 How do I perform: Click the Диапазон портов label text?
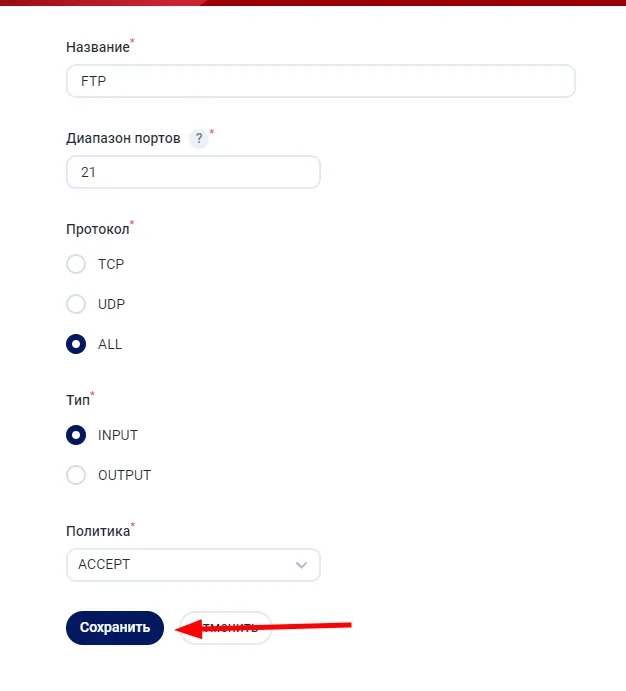[x=123, y=139]
